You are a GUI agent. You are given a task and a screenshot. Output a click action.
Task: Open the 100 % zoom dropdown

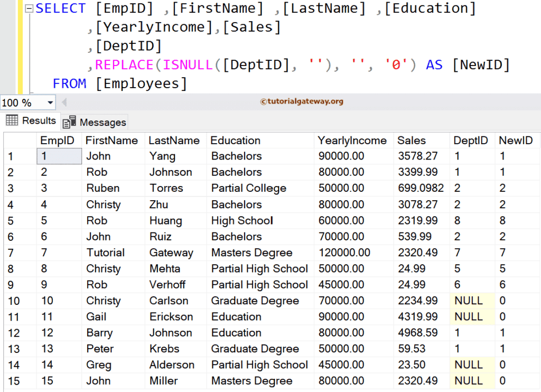pyautogui.click(x=50, y=102)
